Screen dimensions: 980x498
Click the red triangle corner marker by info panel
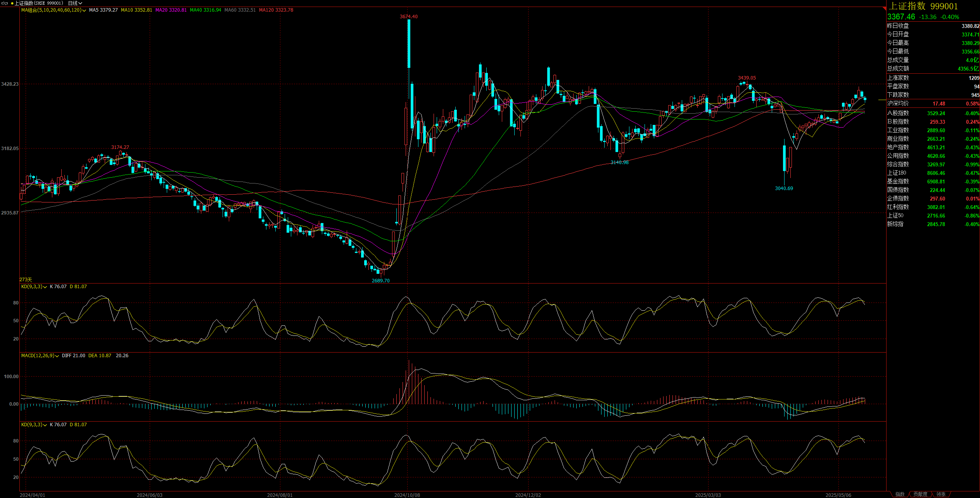pos(884,9)
